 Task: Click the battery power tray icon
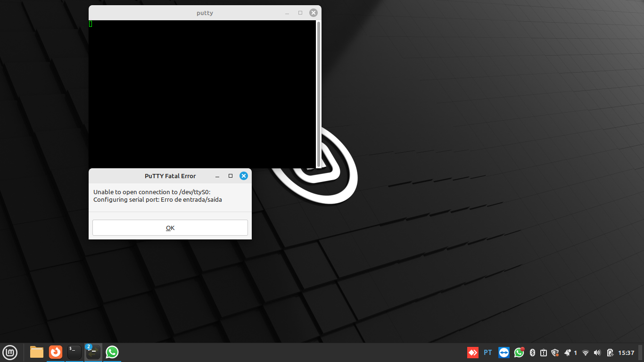[x=610, y=353]
